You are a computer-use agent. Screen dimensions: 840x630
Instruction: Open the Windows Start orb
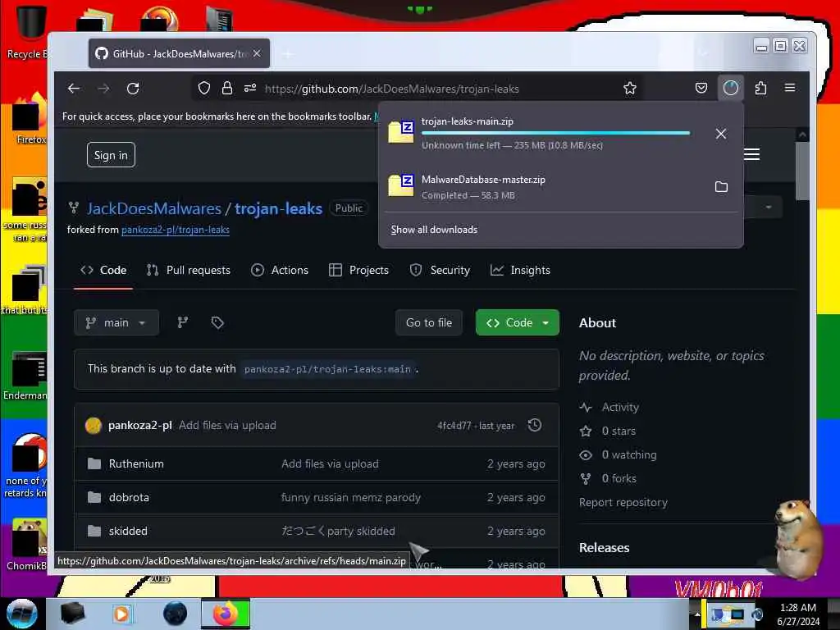point(22,614)
